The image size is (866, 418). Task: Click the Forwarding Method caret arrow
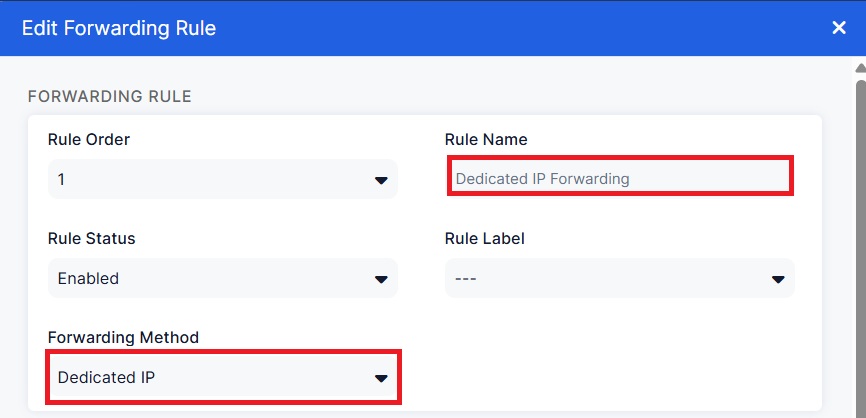tap(380, 378)
